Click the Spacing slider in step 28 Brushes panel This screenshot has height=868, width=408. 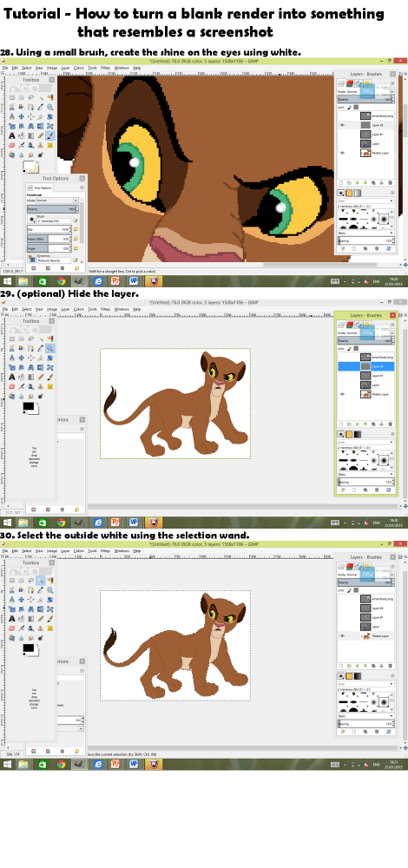pos(366,240)
